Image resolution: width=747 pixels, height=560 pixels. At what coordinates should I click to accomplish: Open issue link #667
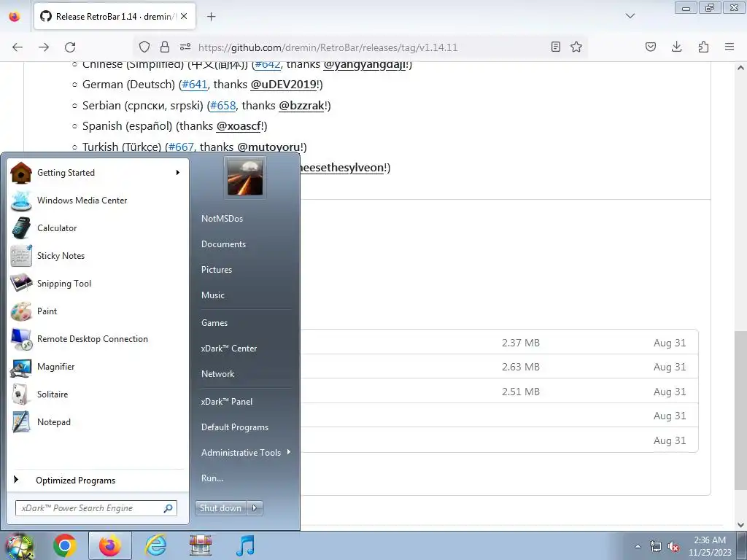(181, 147)
